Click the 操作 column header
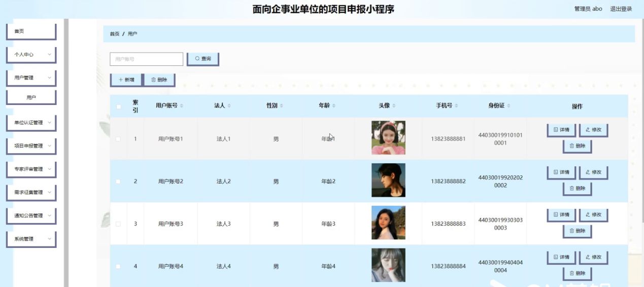644x287 pixels. [x=577, y=106]
